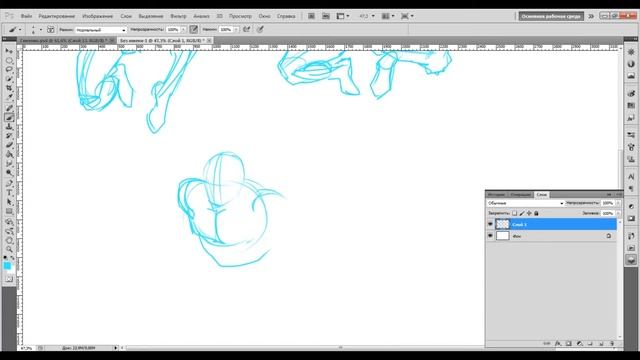Select the Zoom magnifier tool
The width and height of the screenshot is (640, 360).
point(9,249)
